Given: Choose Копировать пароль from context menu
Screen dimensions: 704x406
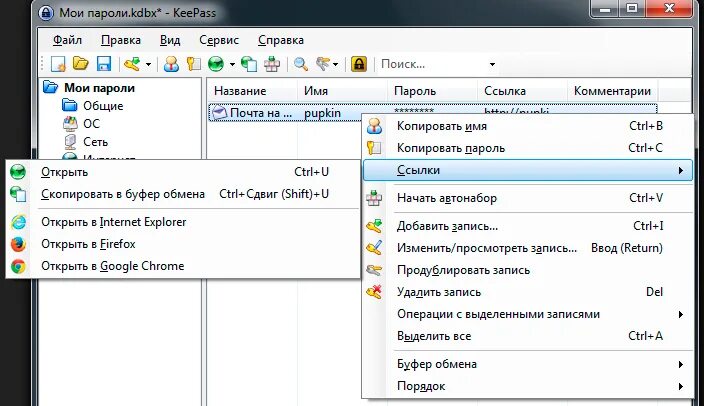Looking at the screenshot, I should pyautogui.click(x=528, y=148).
